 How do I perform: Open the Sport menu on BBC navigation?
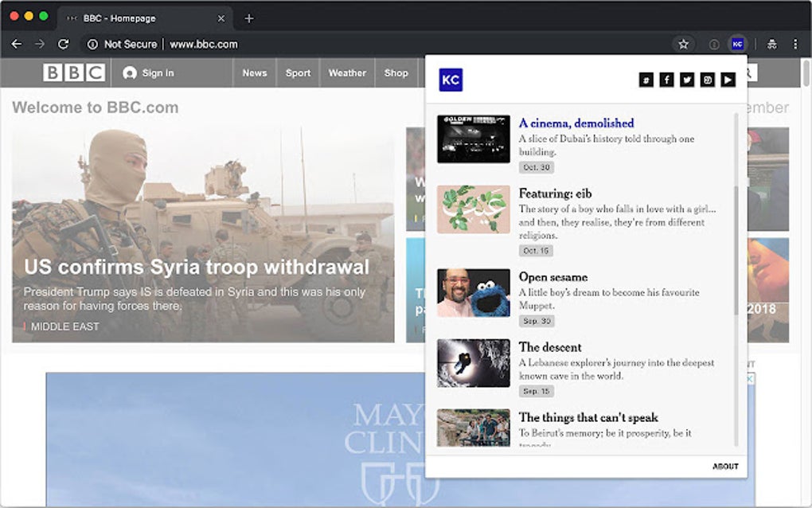click(x=298, y=72)
